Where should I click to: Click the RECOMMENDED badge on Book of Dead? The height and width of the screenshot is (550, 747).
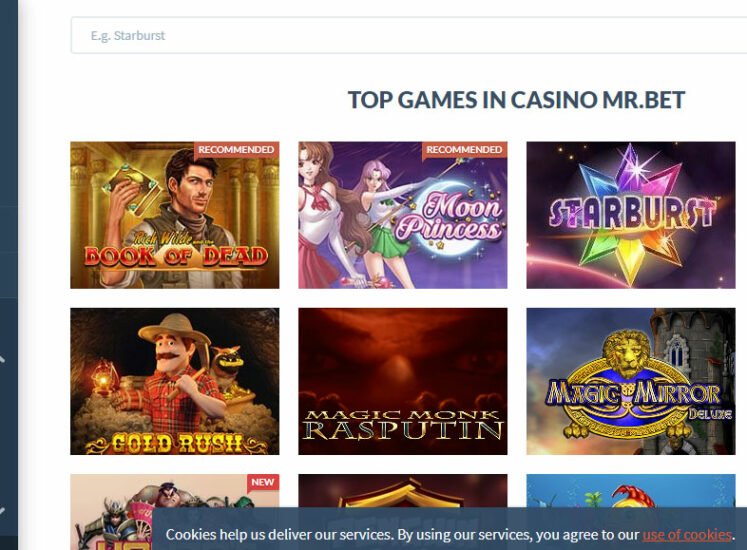(236, 150)
